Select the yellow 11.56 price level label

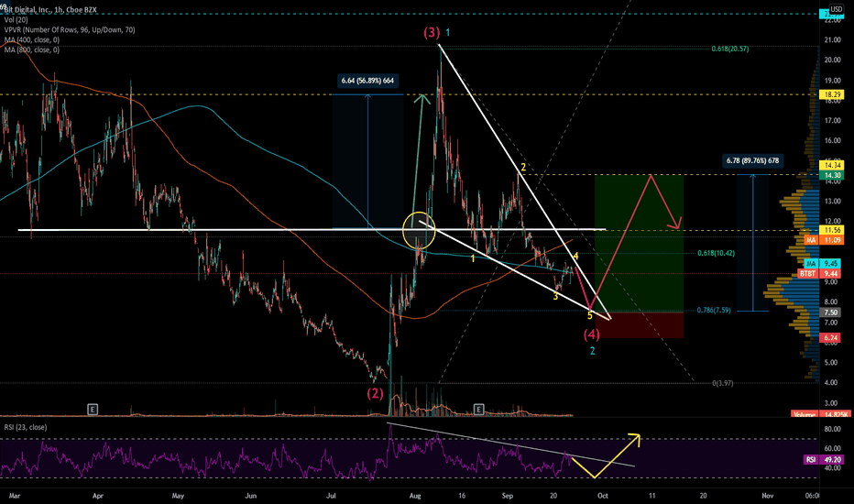pos(832,231)
